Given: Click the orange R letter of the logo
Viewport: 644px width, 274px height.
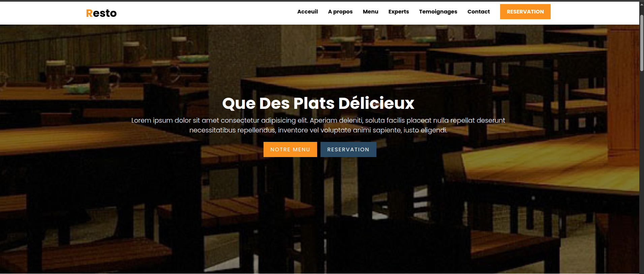Looking at the screenshot, I should tap(89, 13).
